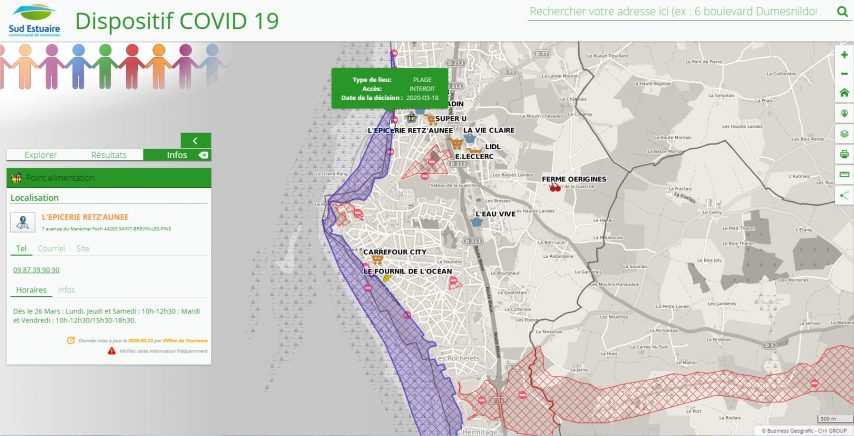The height and width of the screenshot is (436, 854).
Task: Click the LE FOURNIL DE L'OCEAN bread marker
Action: click(387, 278)
